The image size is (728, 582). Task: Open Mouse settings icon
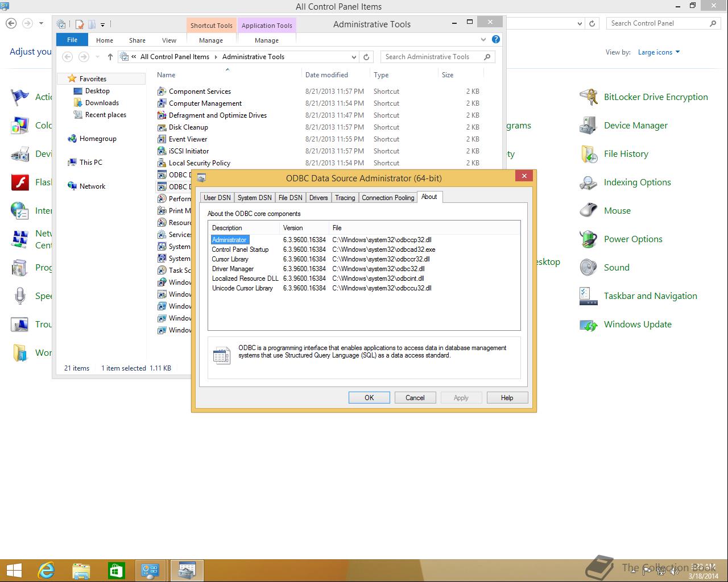click(589, 211)
